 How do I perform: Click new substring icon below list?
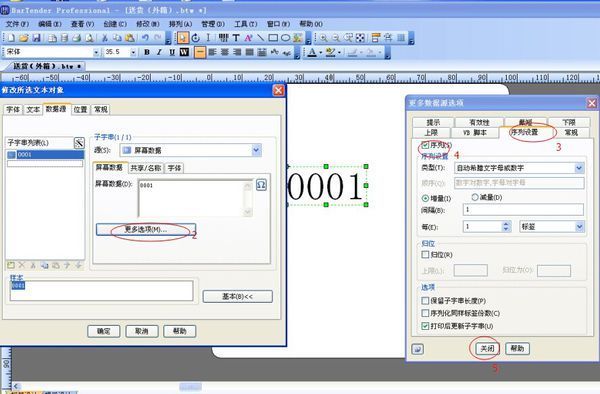point(11,265)
